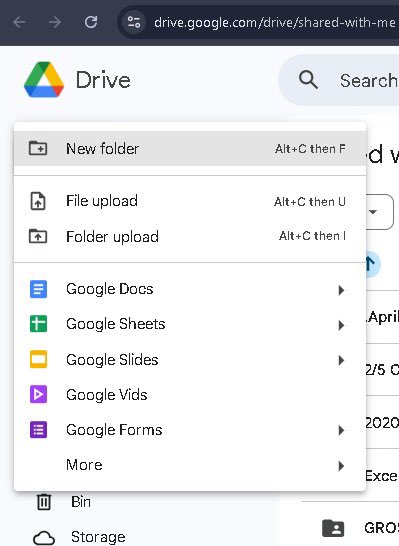Click the 'Alt+C then F' shortcut text
399x546 pixels.
[x=310, y=149]
